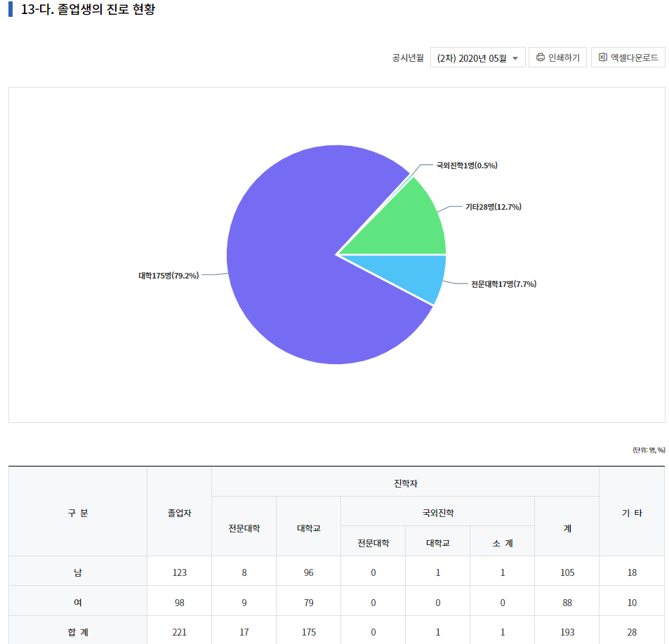Click the 엑셀다운로드 download button
Image resolution: width=669 pixels, height=644 pixels.
pos(628,57)
